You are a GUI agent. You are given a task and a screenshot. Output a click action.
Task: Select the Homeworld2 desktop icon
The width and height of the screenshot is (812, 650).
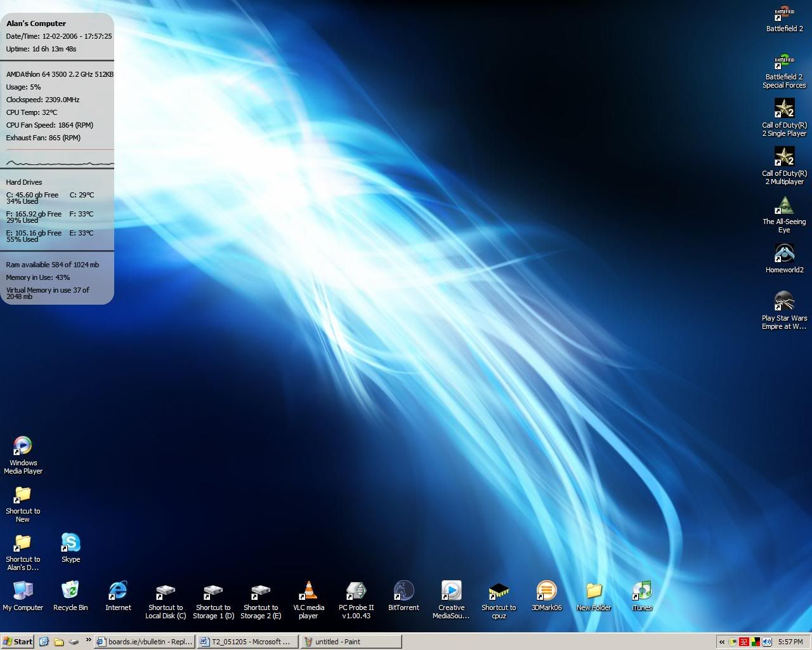784,253
